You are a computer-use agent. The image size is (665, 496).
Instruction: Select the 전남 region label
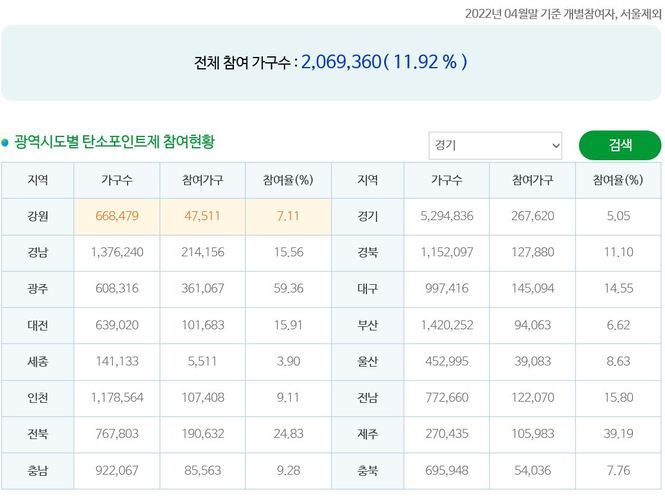click(x=367, y=398)
